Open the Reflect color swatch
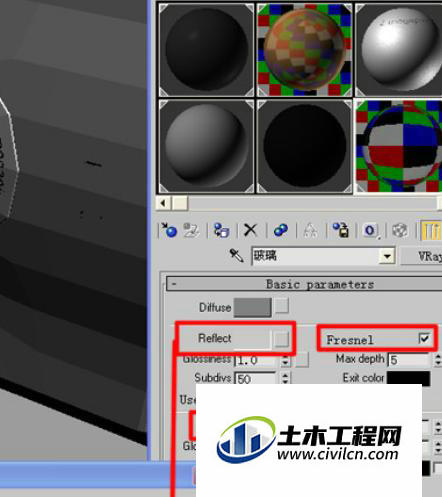Screen dimensions: 442x497 253,339
